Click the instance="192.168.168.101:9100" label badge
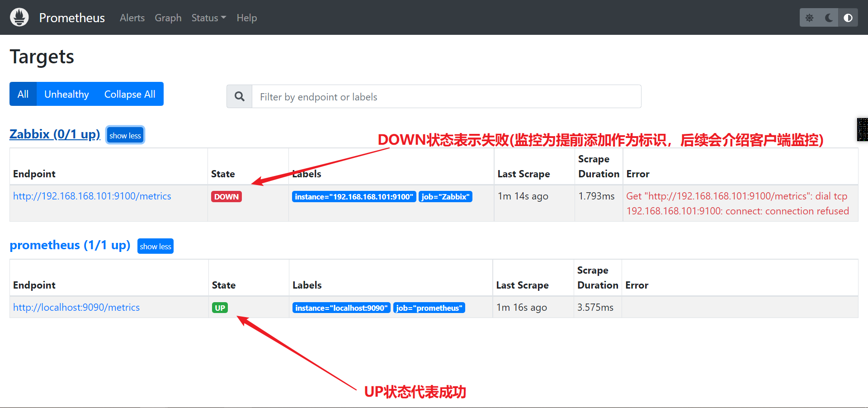Viewport: 868px width, 408px height. pos(354,196)
